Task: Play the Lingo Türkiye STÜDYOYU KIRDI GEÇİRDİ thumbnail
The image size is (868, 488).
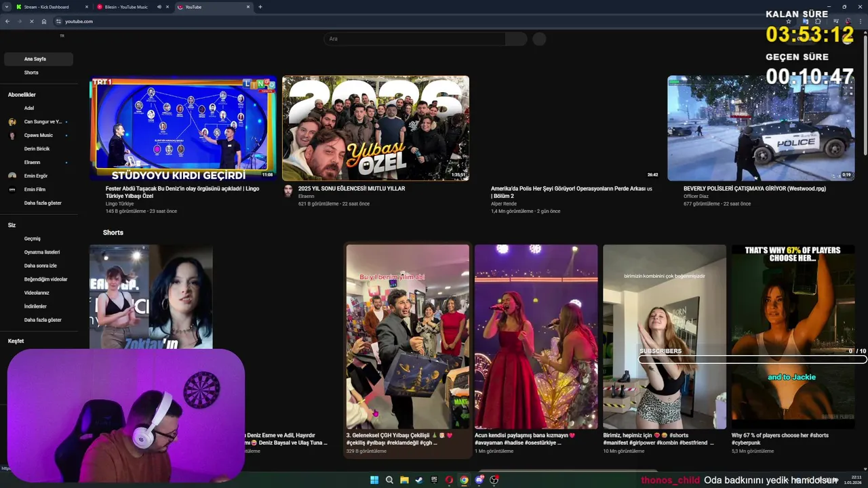Action: click(183, 128)
